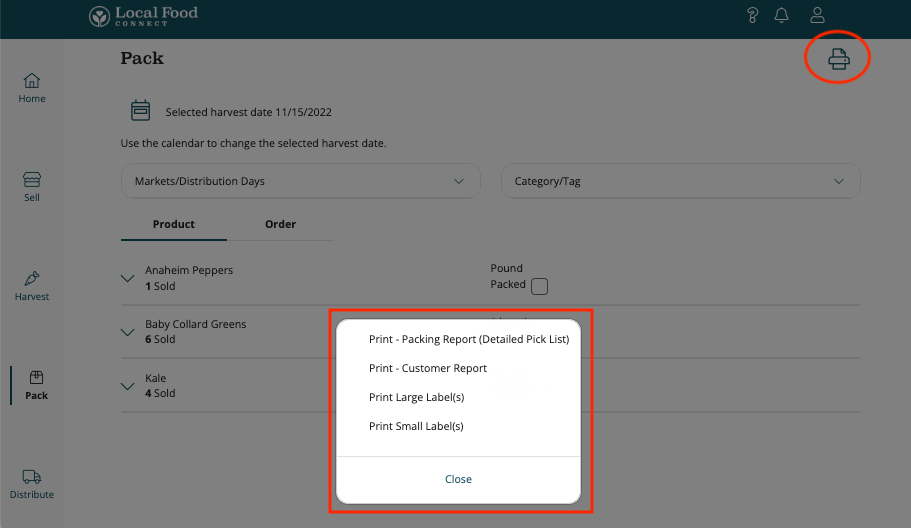Viewport: 911px width, 528px height.
Task: Click the printer icon in top right
Action: click(838, 60)
